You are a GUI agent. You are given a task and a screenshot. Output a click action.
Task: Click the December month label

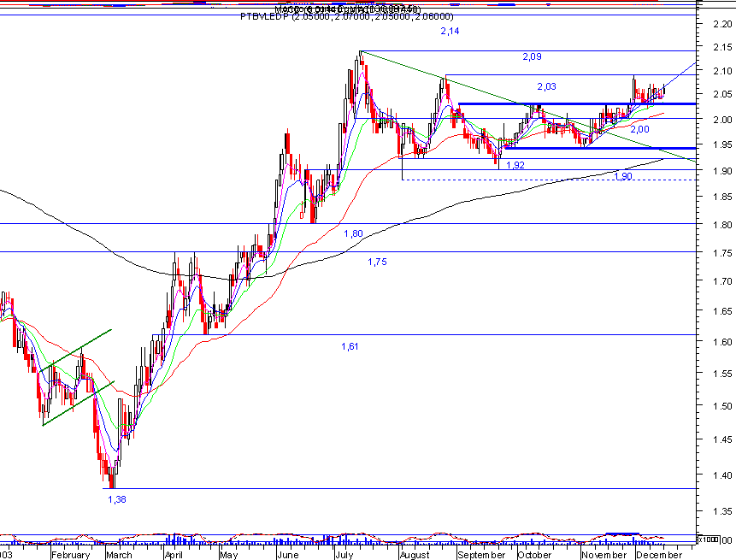pyautogui.click(x=658, y=555)
